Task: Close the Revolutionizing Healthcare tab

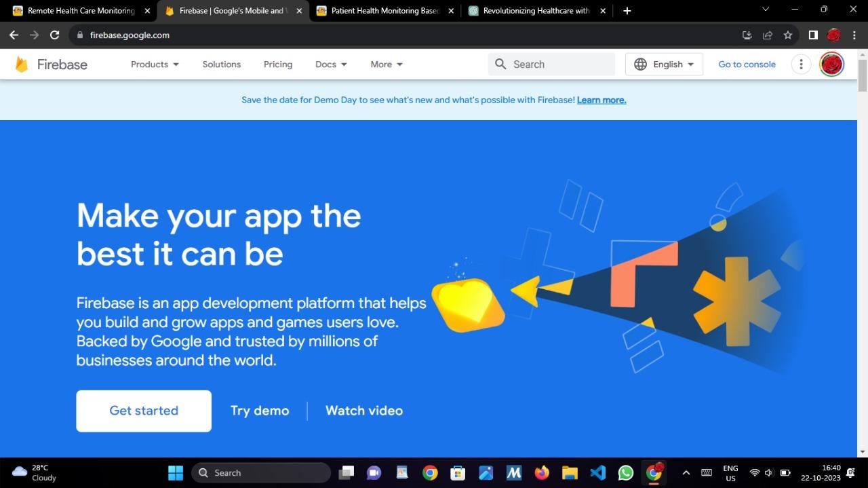Action: (603, 11)
